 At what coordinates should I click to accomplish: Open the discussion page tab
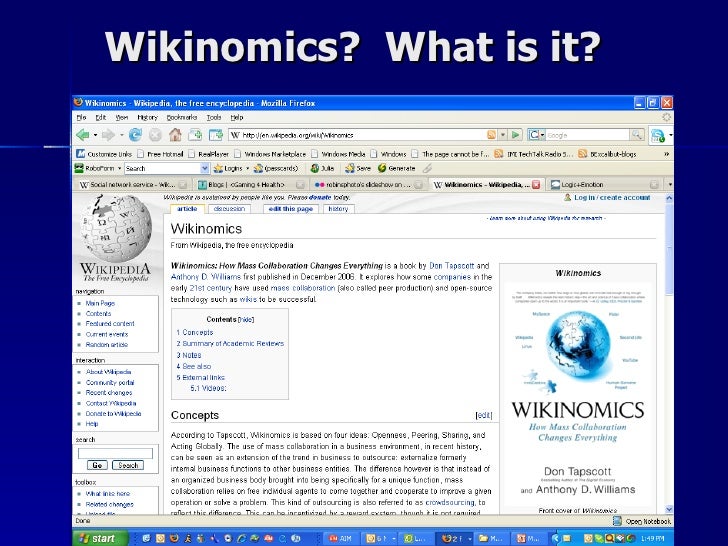229,209
